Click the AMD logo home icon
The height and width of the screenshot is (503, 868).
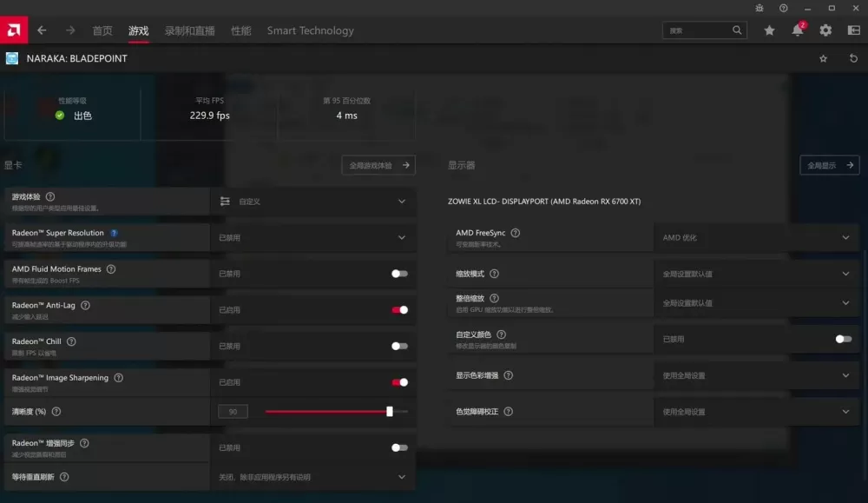tap(14, 30)
